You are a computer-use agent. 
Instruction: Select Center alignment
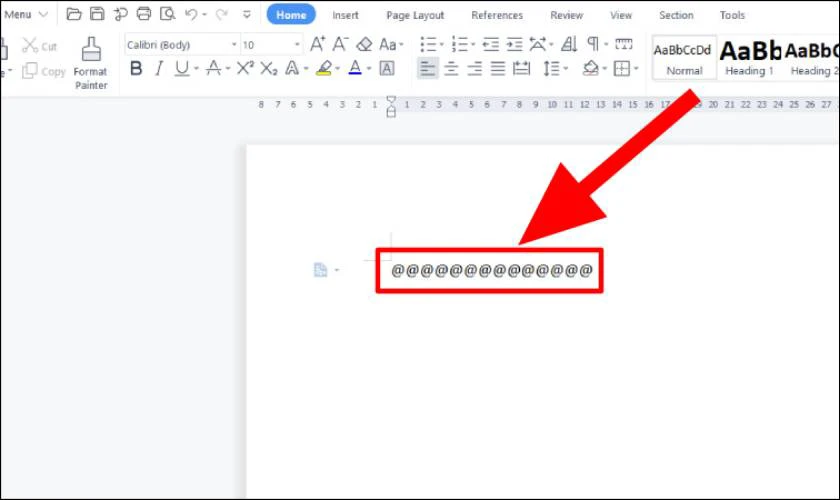point(451,69)
